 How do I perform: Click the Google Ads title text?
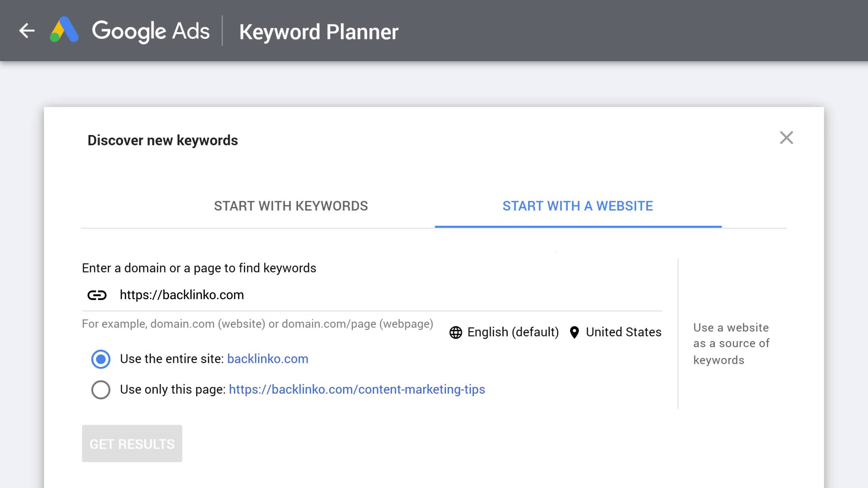[x=151, y=31]
